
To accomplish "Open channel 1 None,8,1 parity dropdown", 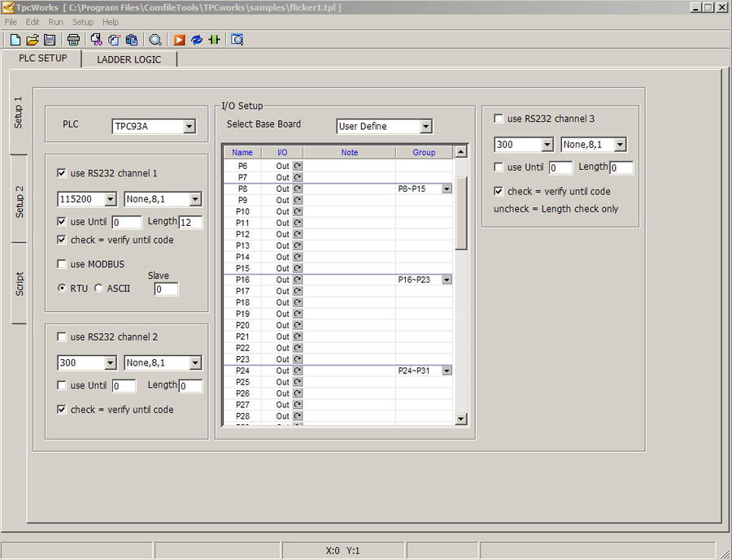I will tap(195, 199).
